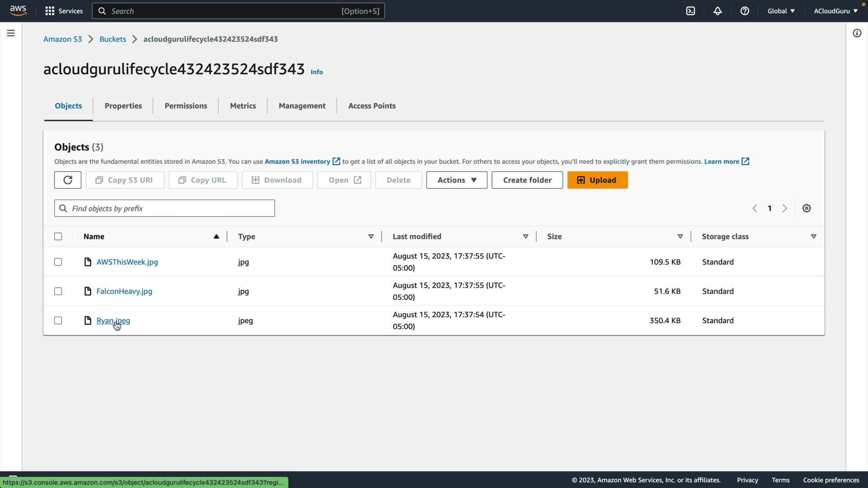Viewport: 868px width, 488px height.
Task: Open the table preferences gear icon
Action: [x=807, y=208]
